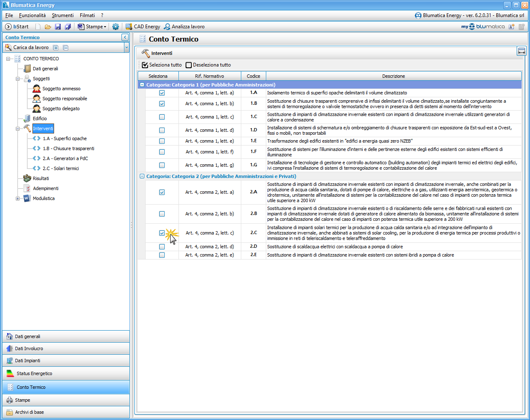Select Risultati in the tree
530x420 pixels.
pos(41,178)
